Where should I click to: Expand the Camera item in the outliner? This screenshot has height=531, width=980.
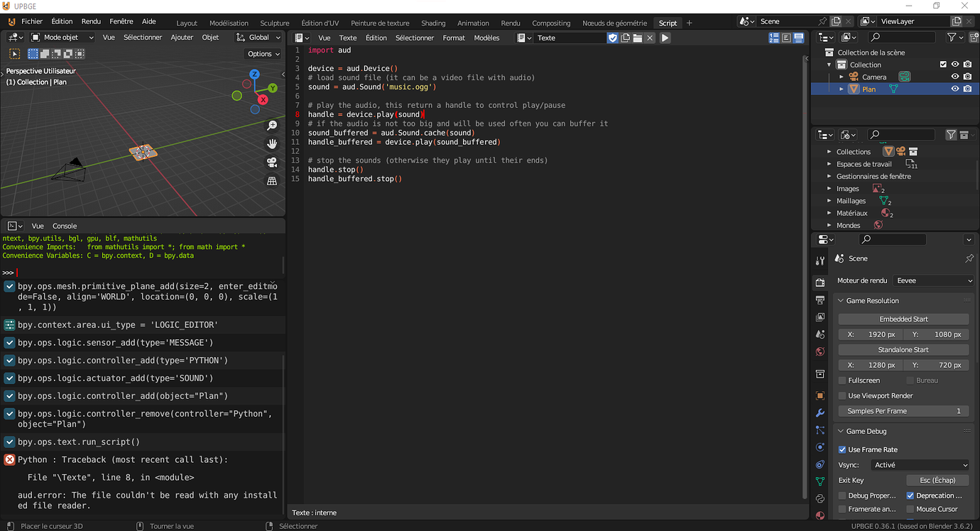coord(842,77)
